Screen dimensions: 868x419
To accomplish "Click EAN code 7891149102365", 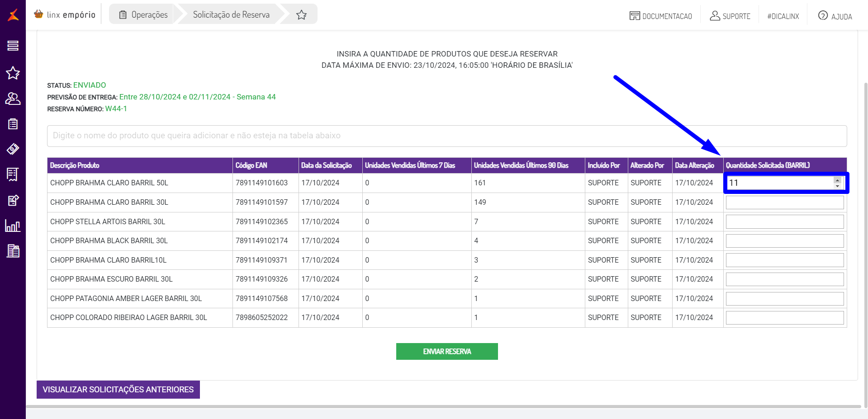I will pyautogui.click(x=261, y=222).
